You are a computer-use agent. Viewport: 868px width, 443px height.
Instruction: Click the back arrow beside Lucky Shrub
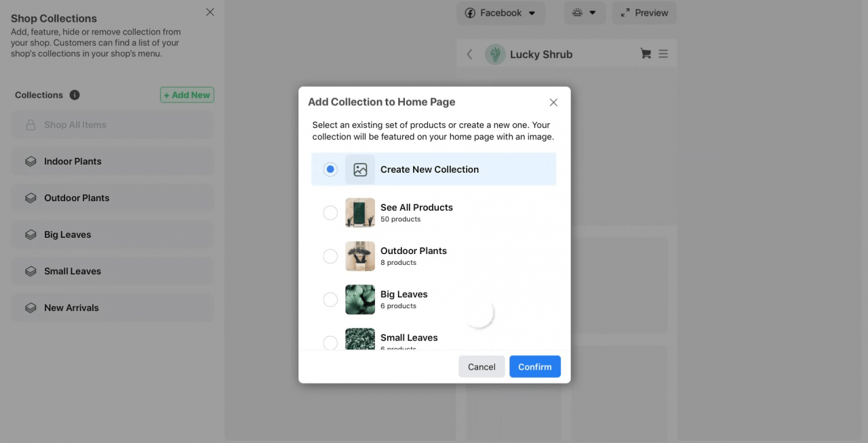[469, 54]
